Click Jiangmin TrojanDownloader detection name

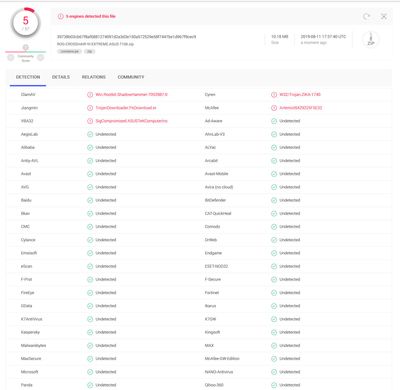click(x=126, y=108)
